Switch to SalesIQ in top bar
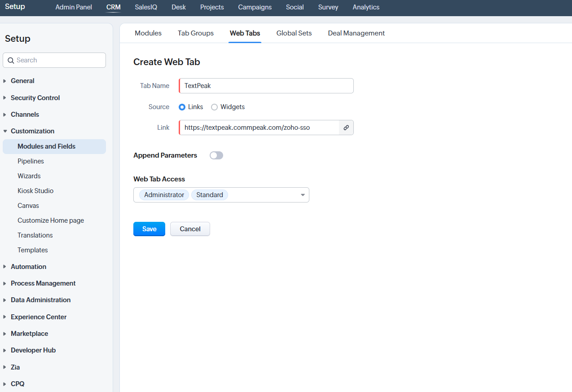Viewport: 572px width, 392px height. click(146, 7)
